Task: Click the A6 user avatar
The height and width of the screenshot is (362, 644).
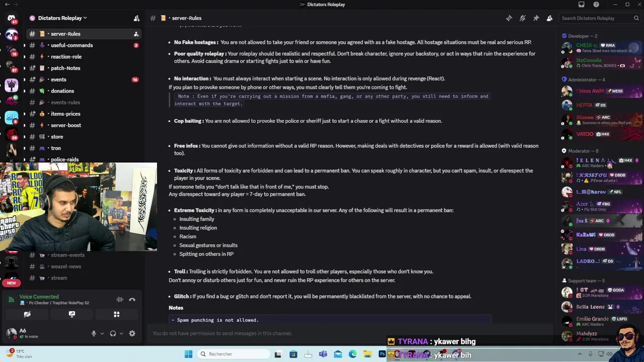Action: pos(11,333)
